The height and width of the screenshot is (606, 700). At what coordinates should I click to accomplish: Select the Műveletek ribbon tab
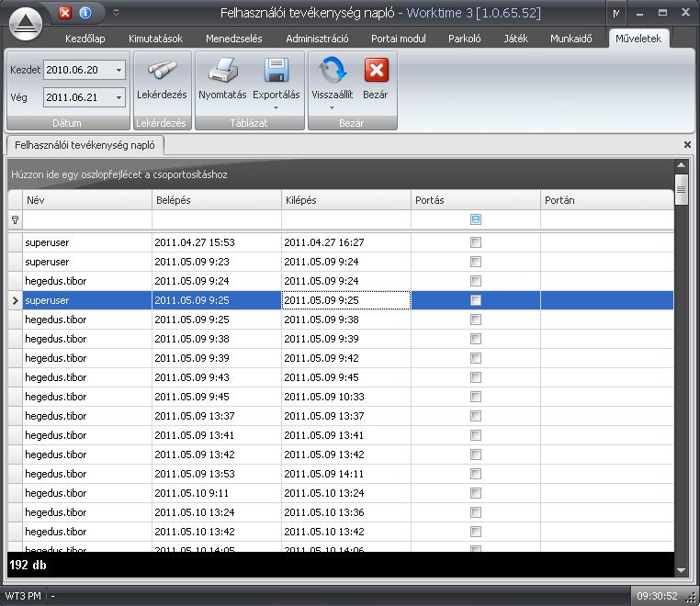click(638, 39)
